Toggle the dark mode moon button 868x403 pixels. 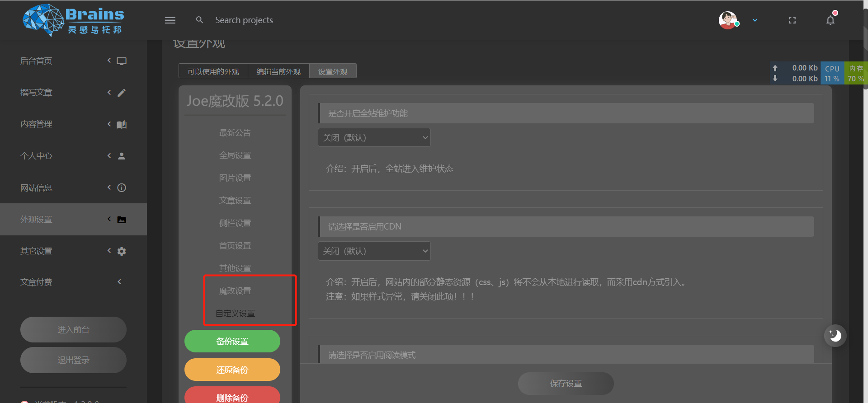click(x=835, y=336)
